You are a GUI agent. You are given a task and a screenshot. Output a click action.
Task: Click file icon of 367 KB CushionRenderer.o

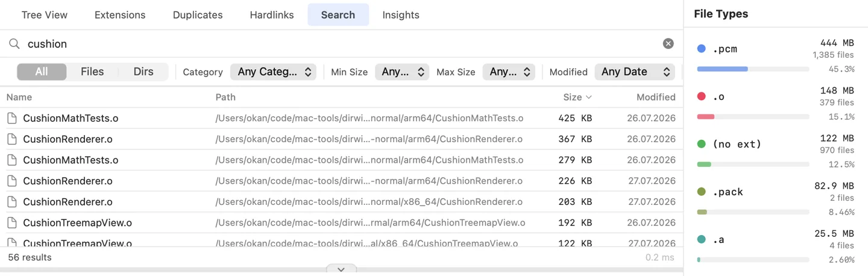[12, 139]
